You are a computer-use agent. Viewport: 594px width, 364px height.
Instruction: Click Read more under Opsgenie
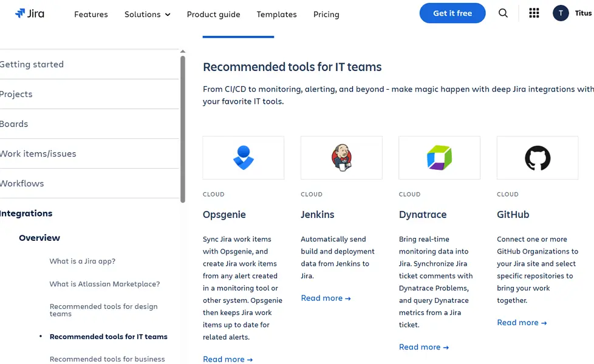[228, 359]
